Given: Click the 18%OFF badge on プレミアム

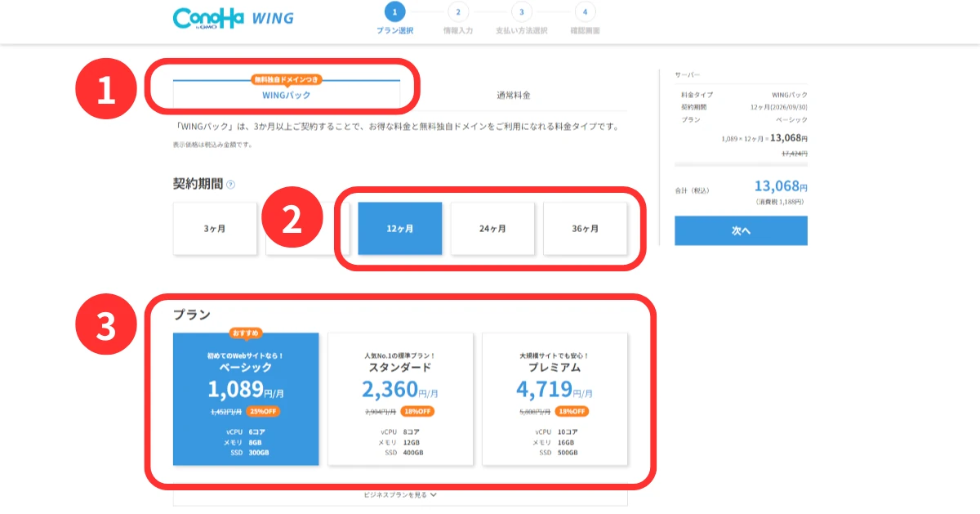Looking at the screenshot, I should pyautogui.click(x=572, y=411).
